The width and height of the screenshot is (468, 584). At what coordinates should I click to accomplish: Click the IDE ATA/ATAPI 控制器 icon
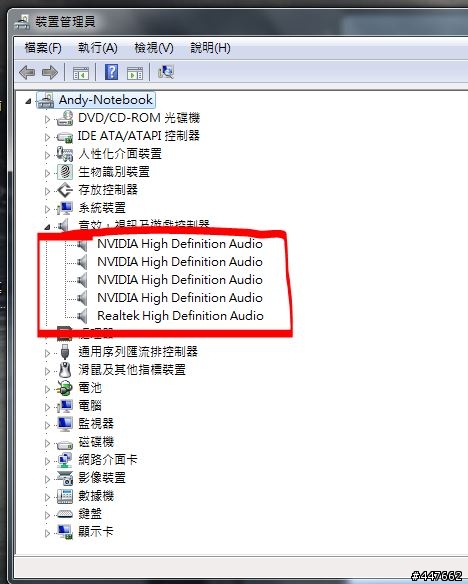(x=65, y=137)
